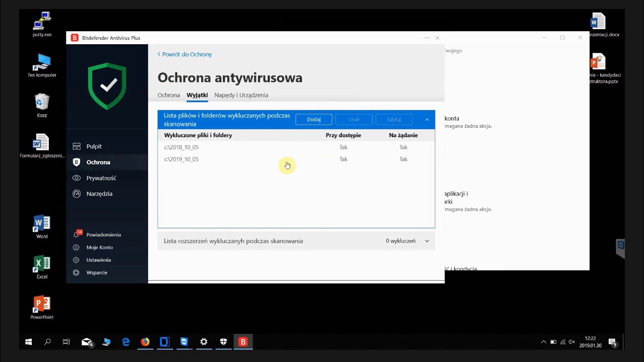The height and width of the screenshot is (362, 644).
Task: Switch to the Wyjątki tab
Action: (197, 95)
